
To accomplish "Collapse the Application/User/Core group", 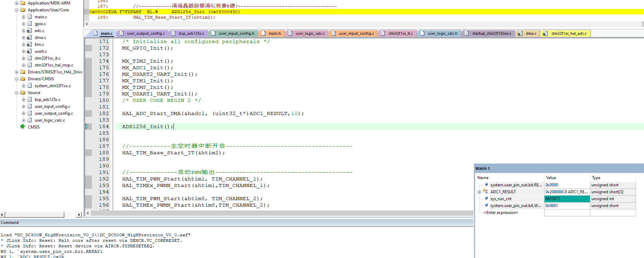I will point(17,10).
